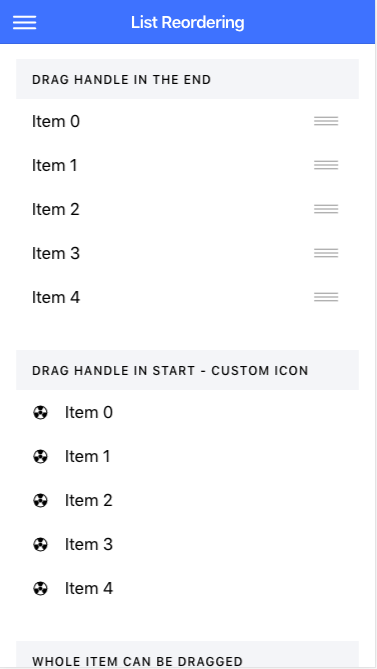Select Item 2 label in the end-handle list
Image resolution: width=377 pixels, height=669 pixels.
pyautogui.click(x=56, y=209)
